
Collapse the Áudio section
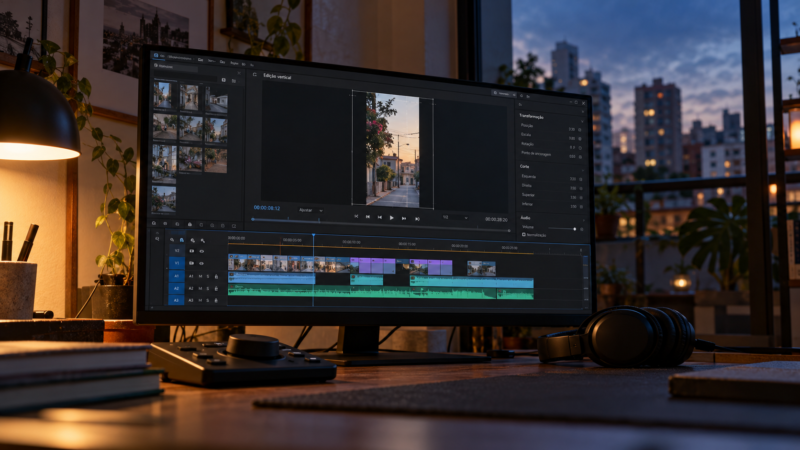pyautogui.click(x=584, y=220)
